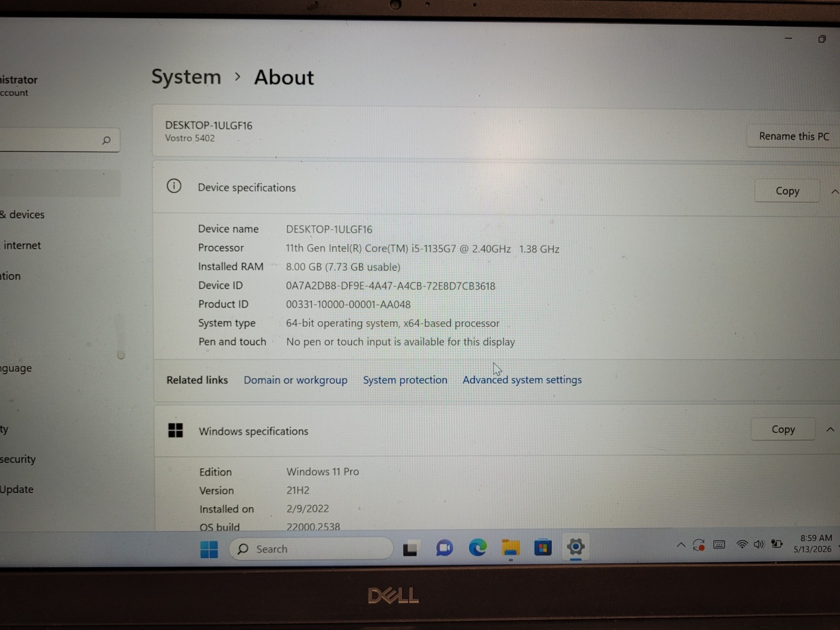Show hidden system tray icons
The height and width of the screenshot is (630, 840).
pos(681,545)
